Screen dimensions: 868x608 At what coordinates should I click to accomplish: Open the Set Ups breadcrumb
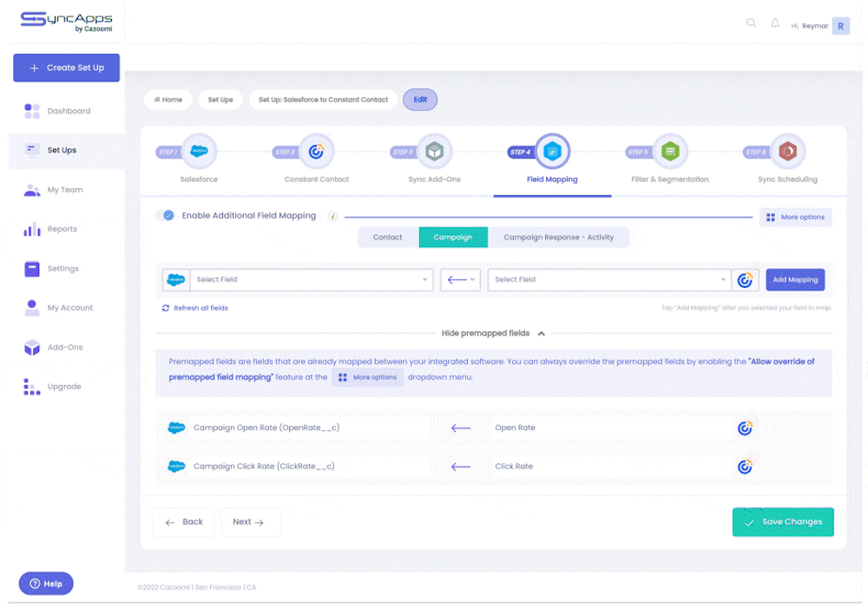[x=220, y=100]
